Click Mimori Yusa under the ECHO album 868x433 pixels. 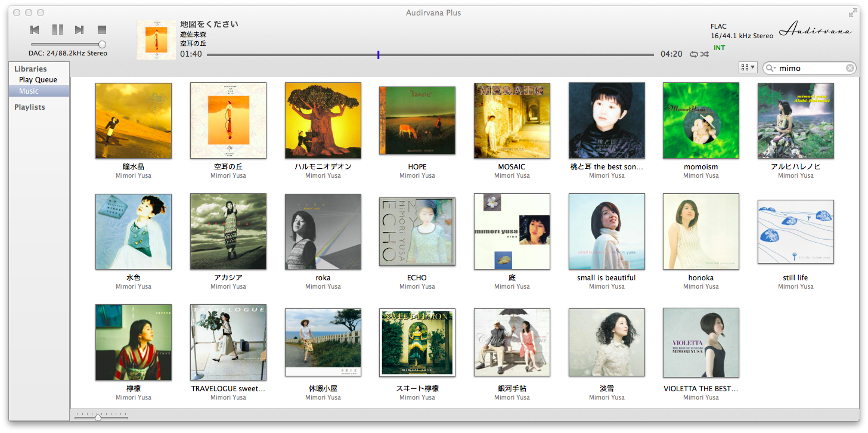pos(417,287)
